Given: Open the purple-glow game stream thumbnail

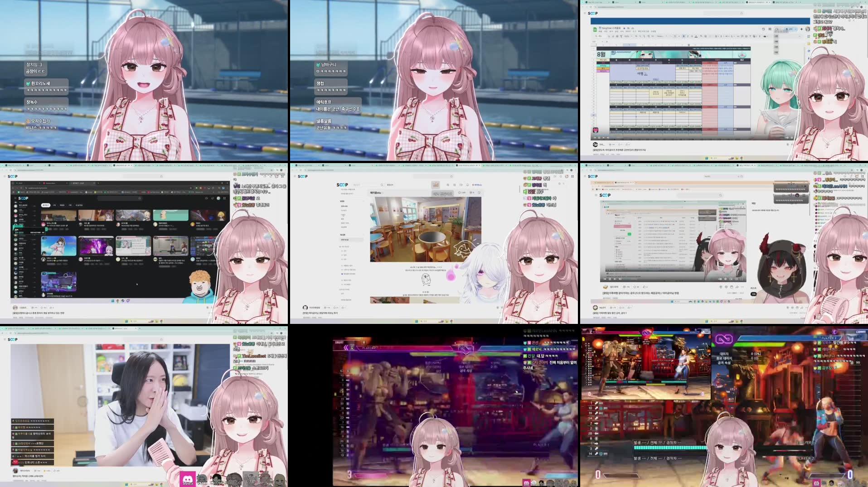Looking at the screenshot, I should [96, 246].
